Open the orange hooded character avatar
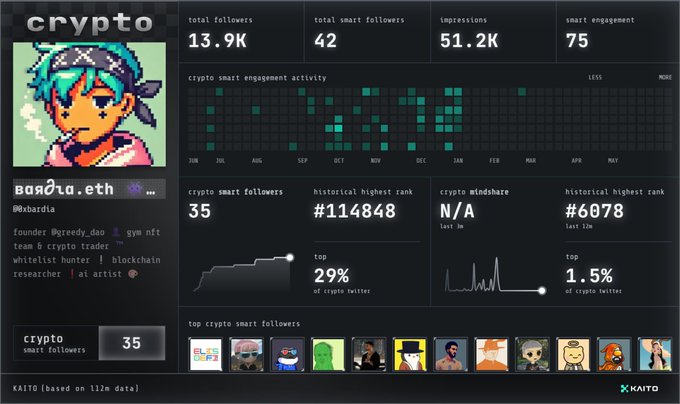680x404 pixels. (614, 355)
